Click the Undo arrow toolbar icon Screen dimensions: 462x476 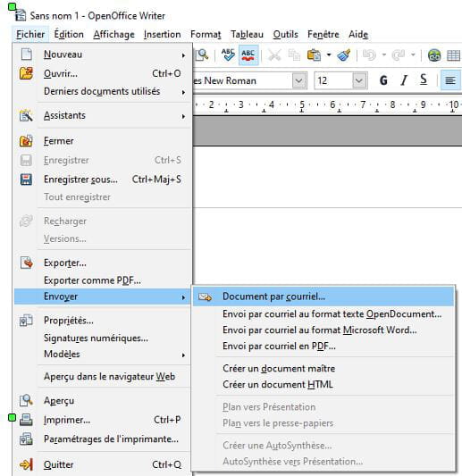pos(369,55)
